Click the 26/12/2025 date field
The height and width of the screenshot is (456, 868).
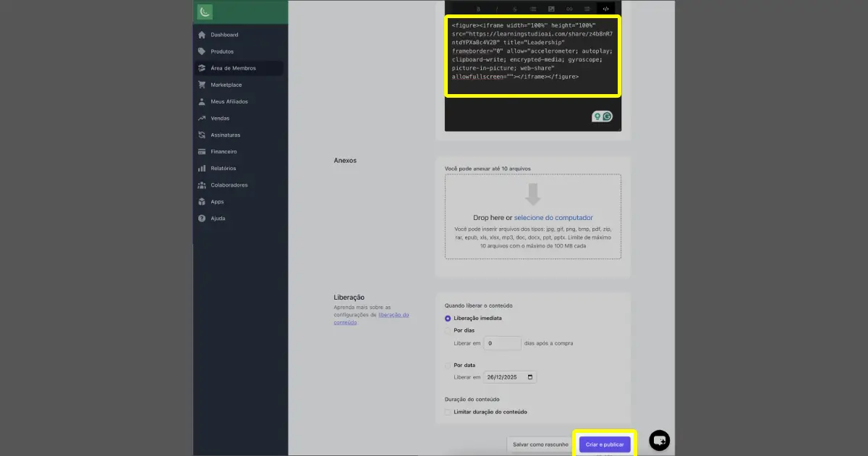click(510, 377)
